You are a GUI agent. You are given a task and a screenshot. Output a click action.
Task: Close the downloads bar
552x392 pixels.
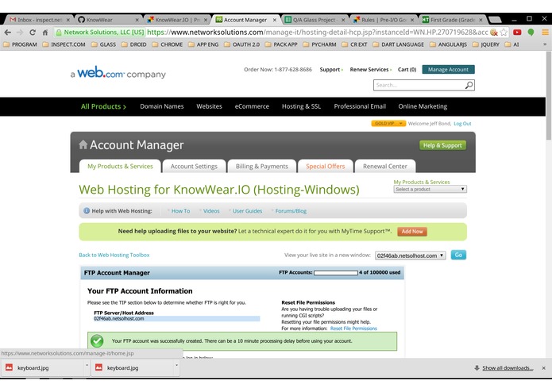point(543,367)
